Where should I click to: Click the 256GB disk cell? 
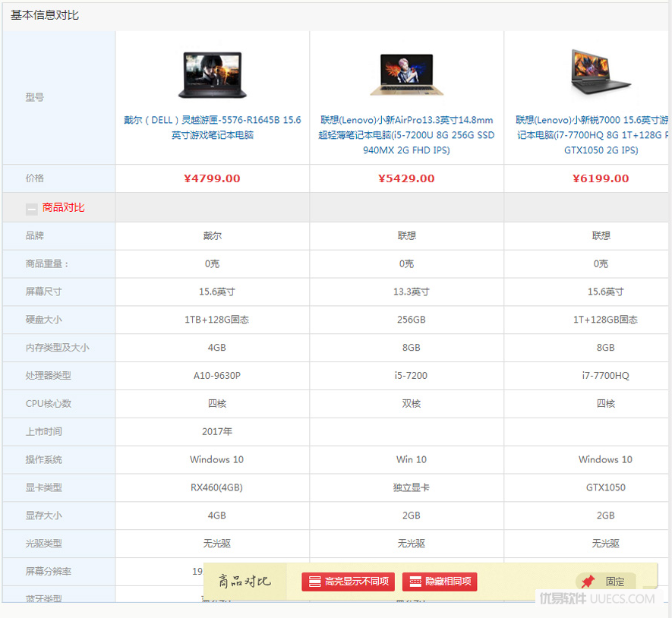[x=411, y=320]
